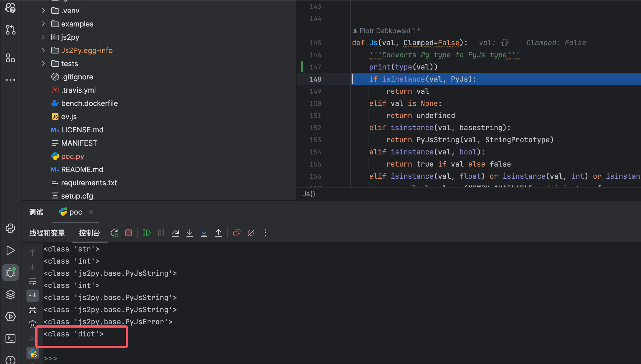The width and height of the screenshot is (641, 364).
Task: Select the 控制台 console tab
Action: pyautogui.click(x=89, y=233)
